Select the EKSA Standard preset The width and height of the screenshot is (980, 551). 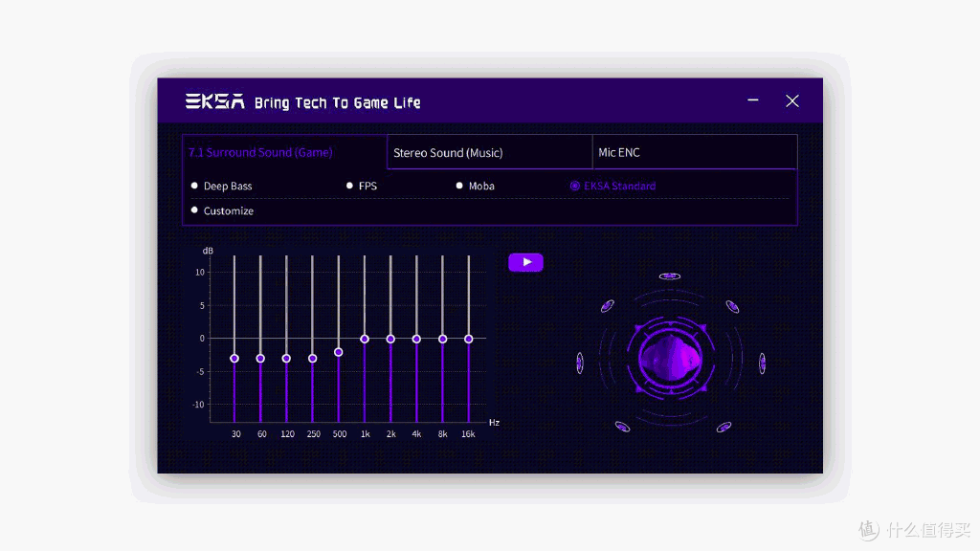(x=612, y=187)
